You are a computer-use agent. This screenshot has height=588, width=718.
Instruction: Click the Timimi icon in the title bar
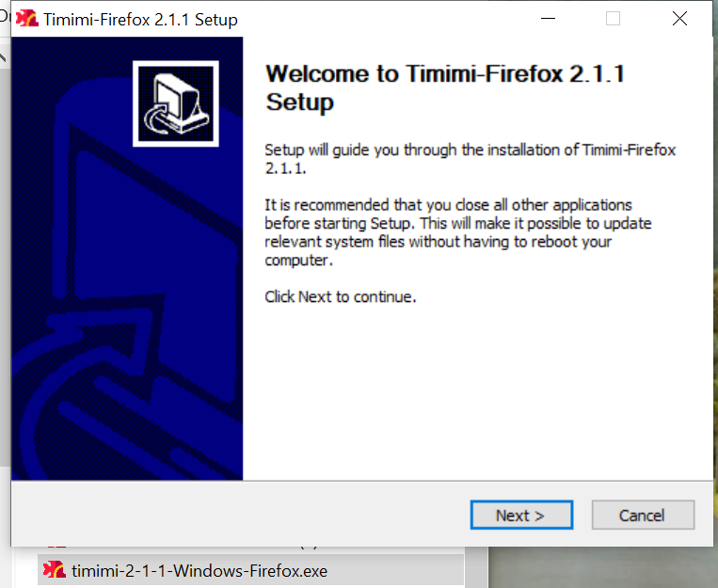[x=27, y=19]
